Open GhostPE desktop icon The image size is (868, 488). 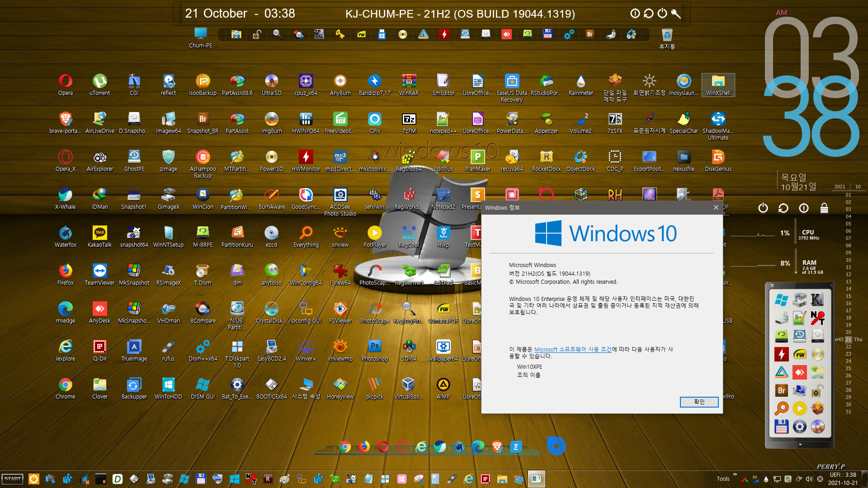[134, 161]
